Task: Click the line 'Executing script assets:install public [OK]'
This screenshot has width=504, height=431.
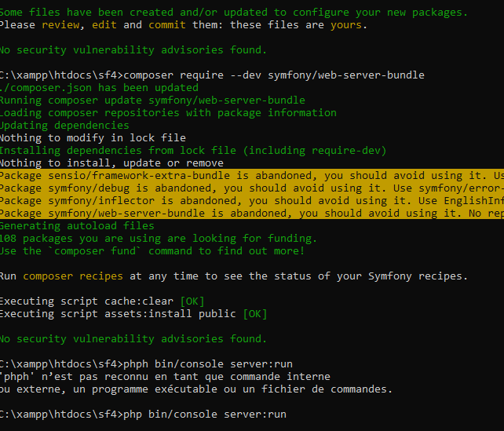Action: pos(133,314)
